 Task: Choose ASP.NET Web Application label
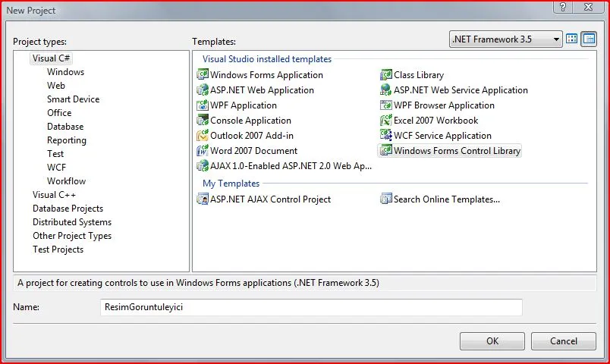262,89
